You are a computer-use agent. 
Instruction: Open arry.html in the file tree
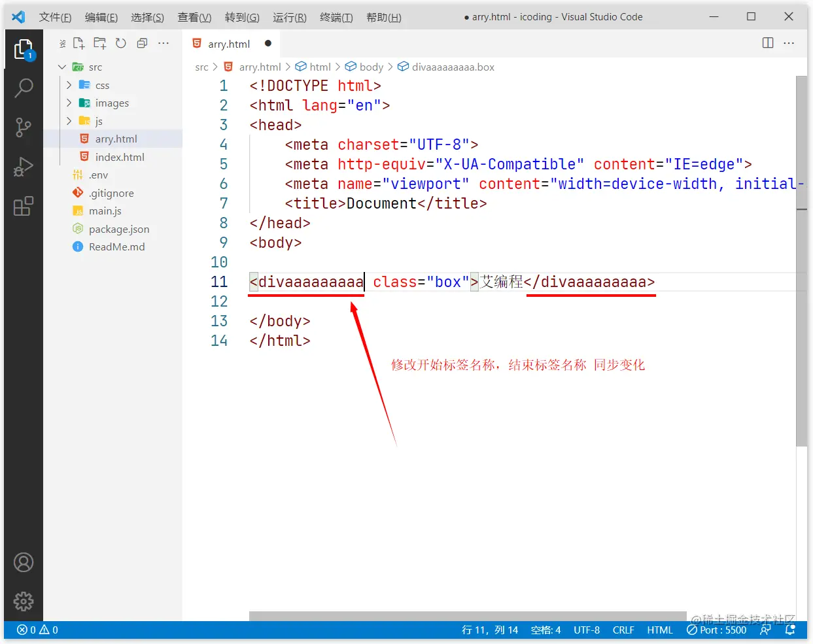112,139
